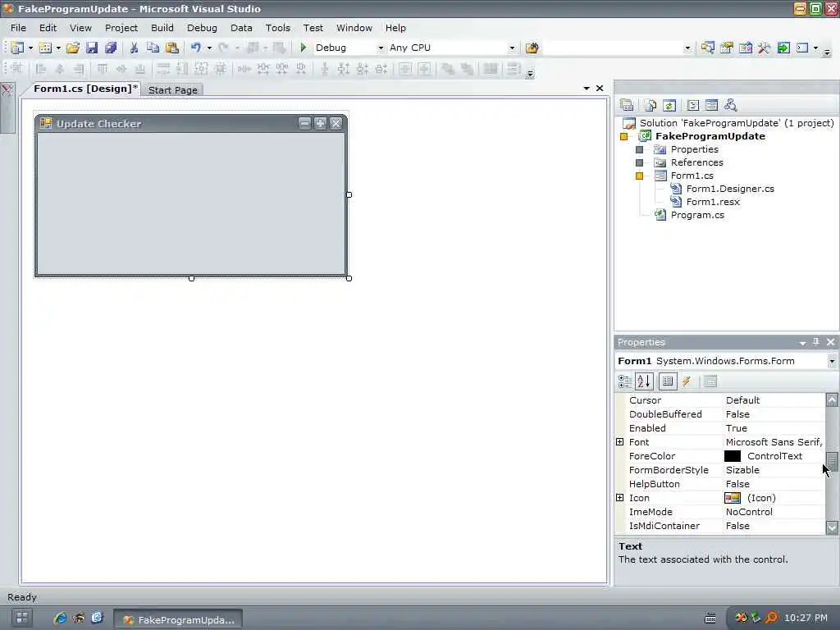Open the undo history dropdown arrow
Viewport: 840px width, 630px height.
[x=209, y=48]
